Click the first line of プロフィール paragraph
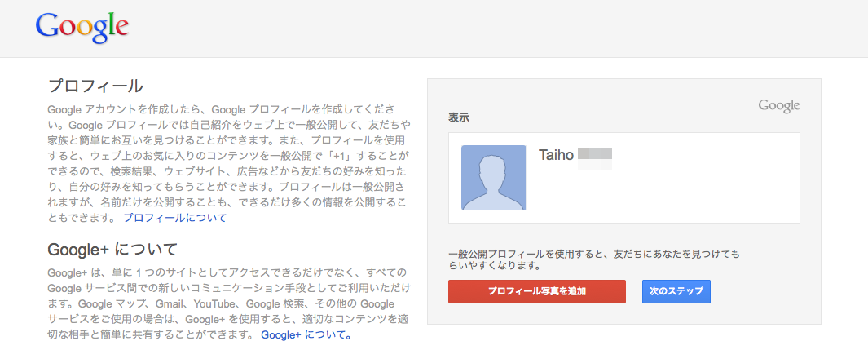The height and width of the screenshot is (363, 868). (x=222, y=109)
